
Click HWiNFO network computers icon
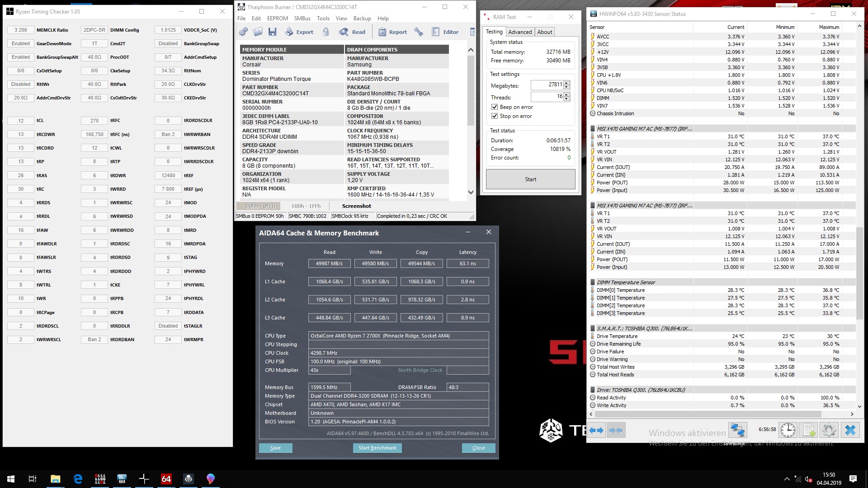click(737, 430)
